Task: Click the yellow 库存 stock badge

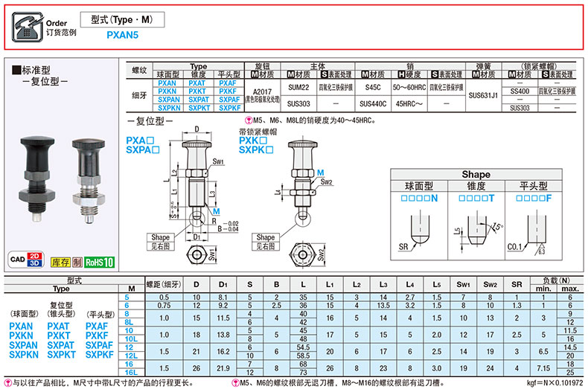Action: 60,262
